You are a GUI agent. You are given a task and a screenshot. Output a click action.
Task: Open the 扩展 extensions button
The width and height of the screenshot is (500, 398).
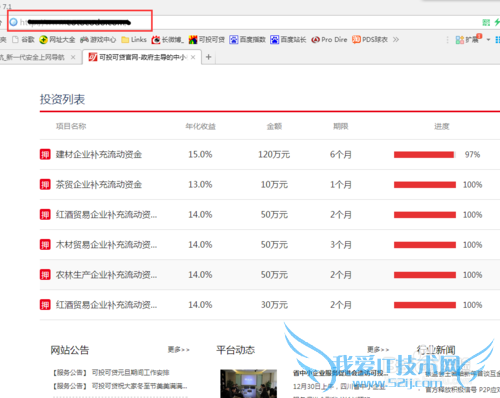[468, 39]
